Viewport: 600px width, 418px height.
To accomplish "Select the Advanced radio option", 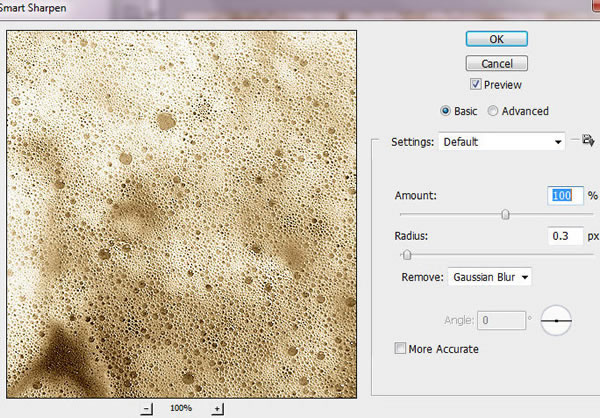I will coord(492,111).
